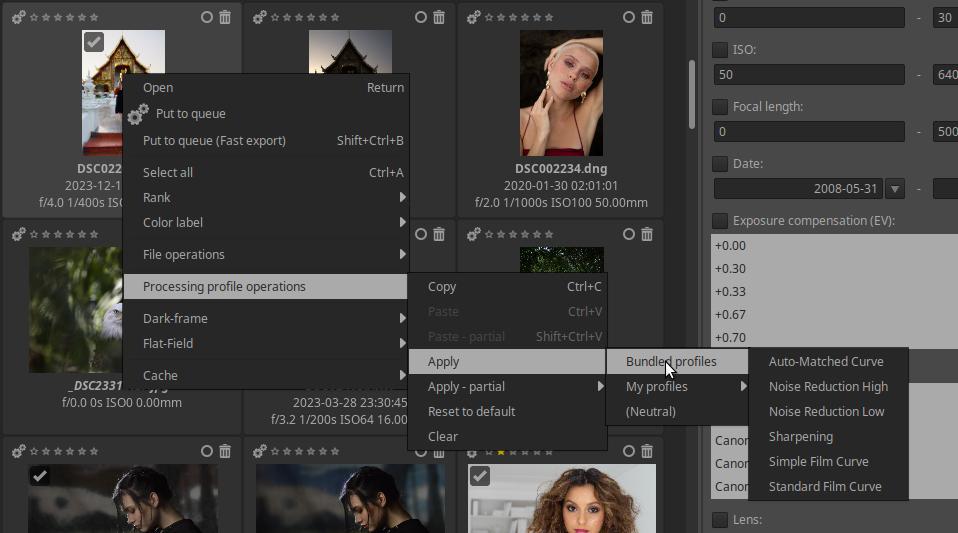Click the color label circle on temple photo DSC022

pyautogui.click(x=206, y=17)
